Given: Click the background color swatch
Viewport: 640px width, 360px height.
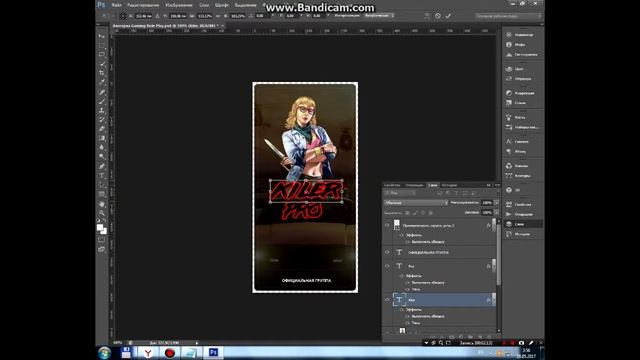Looking at the screenshot, I should tap(104, 231).
